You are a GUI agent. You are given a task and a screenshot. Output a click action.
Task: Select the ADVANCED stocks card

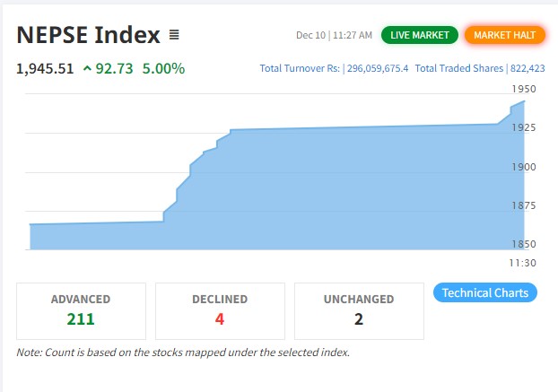click(81, 310)
